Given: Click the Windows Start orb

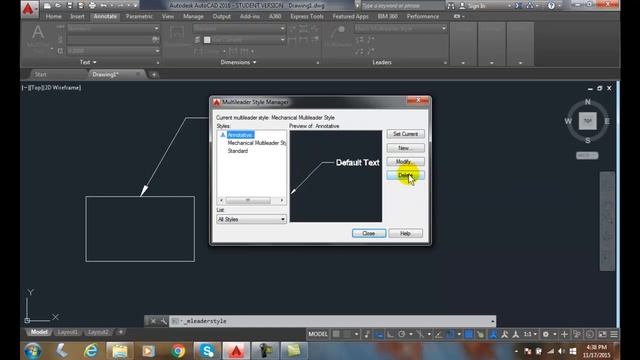Looking at the screenshot, I should pyautogui.click(x=33, y=351).
